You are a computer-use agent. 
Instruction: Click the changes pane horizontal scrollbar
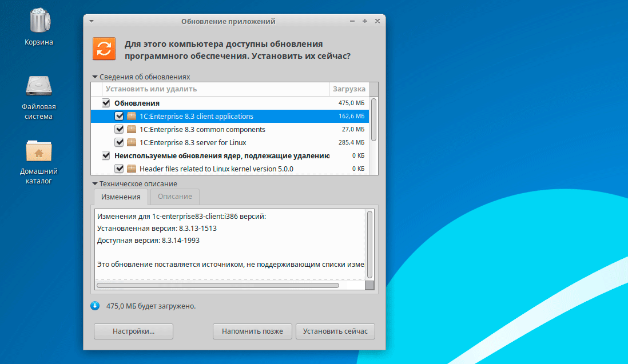tap(218, 285)
